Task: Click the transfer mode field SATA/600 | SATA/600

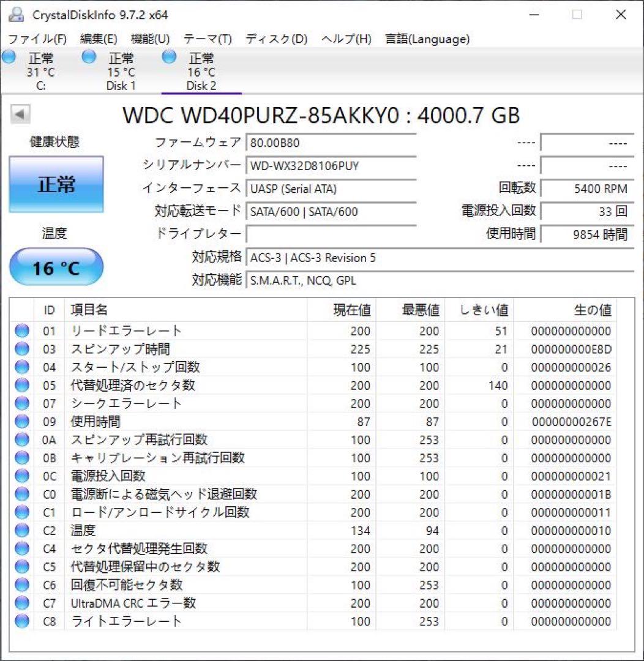Action: [331, 211]
